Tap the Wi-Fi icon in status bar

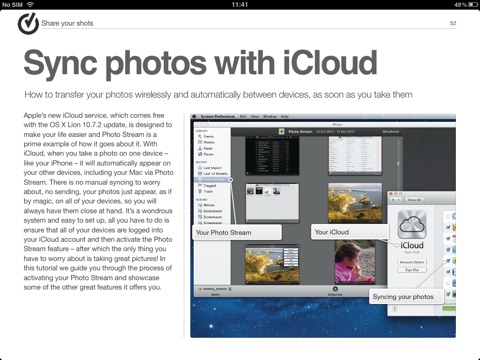(30, 5)
